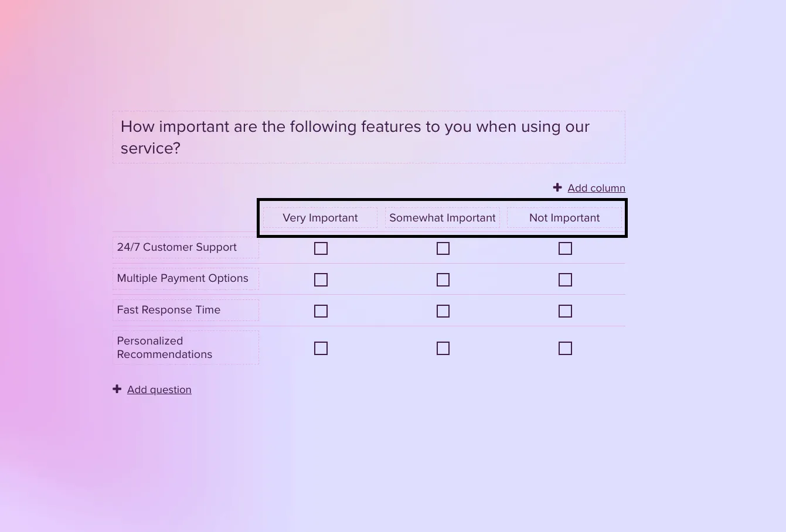Check Very Important for Personalized Recommendations
This screenshot has width=786, height=532.
(321, 349)
